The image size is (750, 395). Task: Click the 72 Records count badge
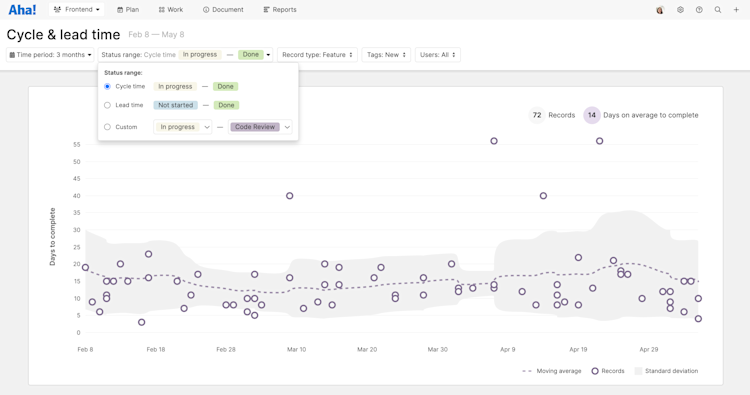[537, 115]
